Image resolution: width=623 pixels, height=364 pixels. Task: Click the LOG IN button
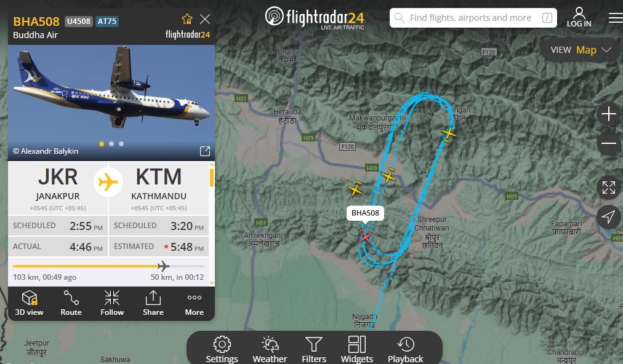579,17
